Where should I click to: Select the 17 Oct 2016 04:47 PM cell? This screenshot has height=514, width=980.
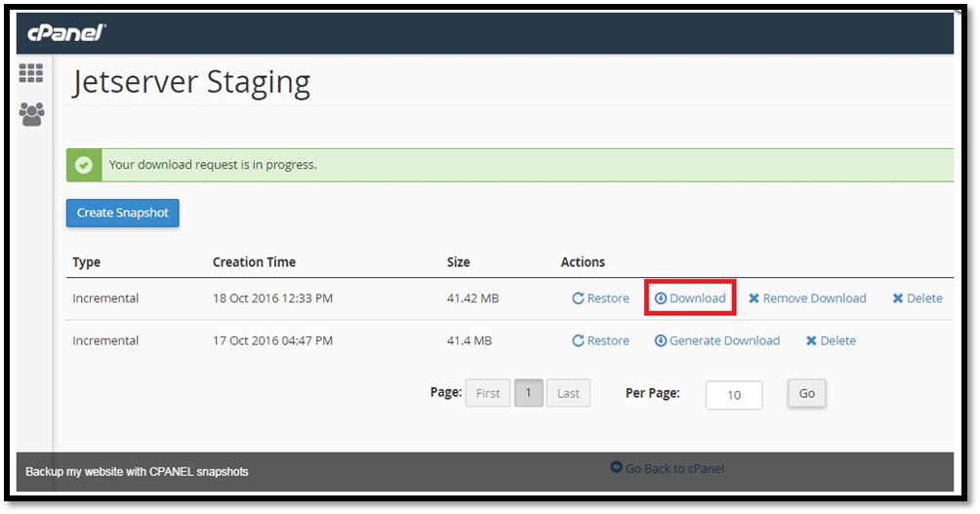(272, 341)
